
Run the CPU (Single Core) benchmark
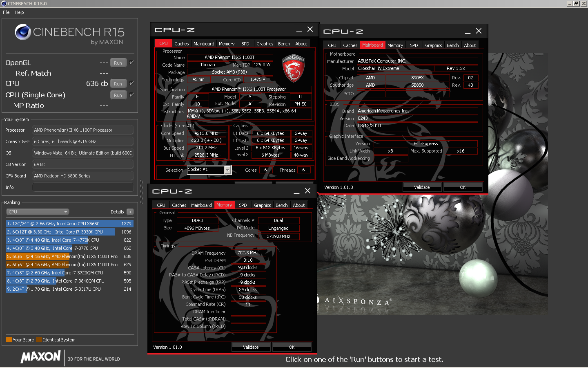(x=118, y=95)
